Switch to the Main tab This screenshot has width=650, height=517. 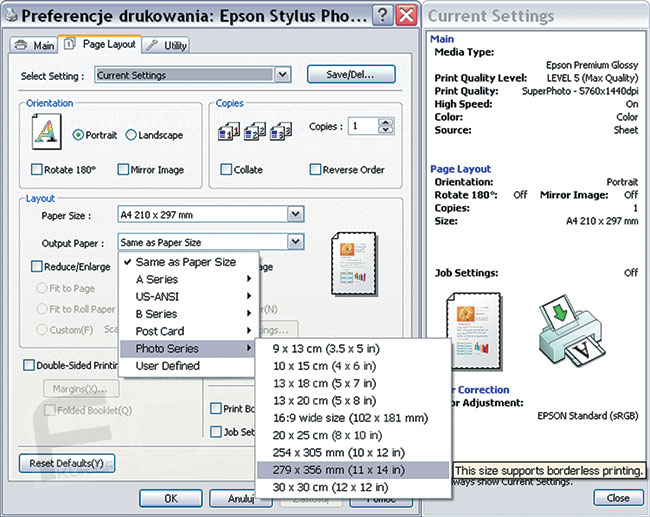coord(34,45)
